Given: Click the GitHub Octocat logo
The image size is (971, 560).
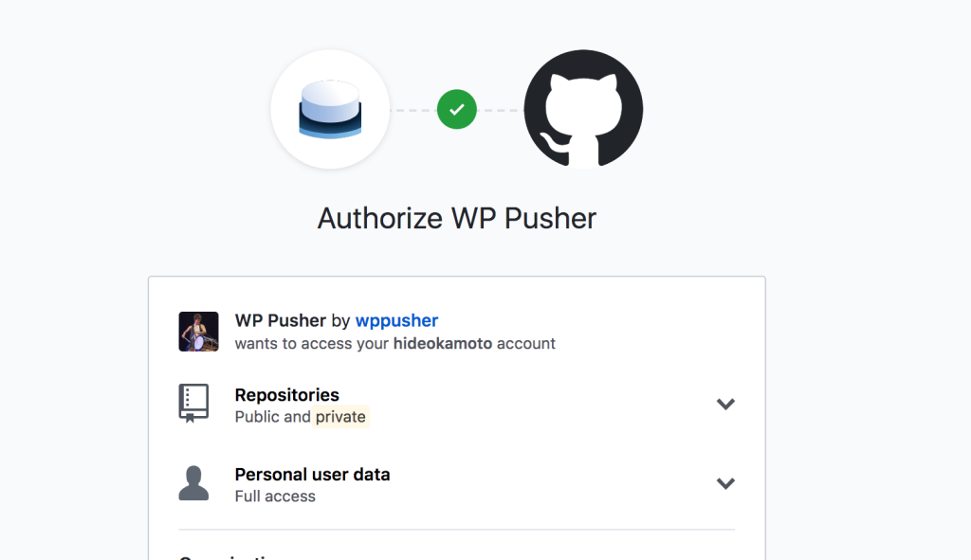Looking at the screenshot, I should (583, 109).
